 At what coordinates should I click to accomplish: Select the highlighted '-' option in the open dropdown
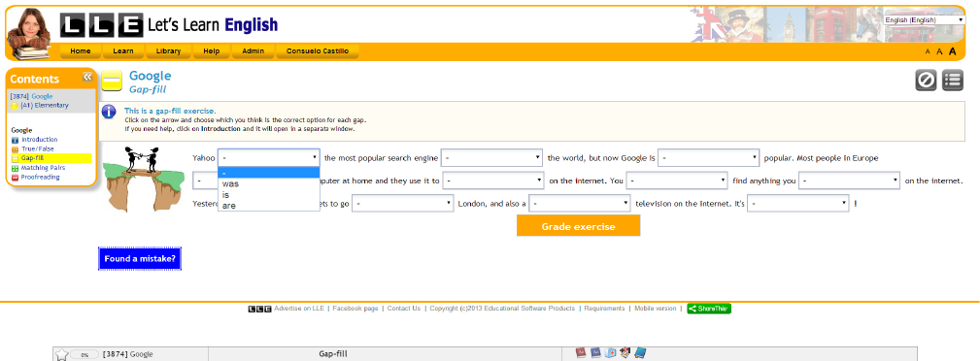point(269,173)
